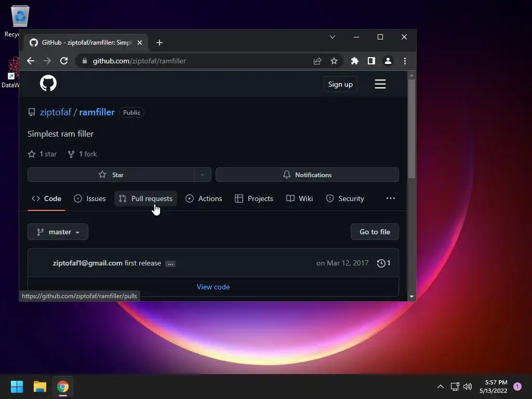Click the Public repository badge

click(x=131, y=113)
